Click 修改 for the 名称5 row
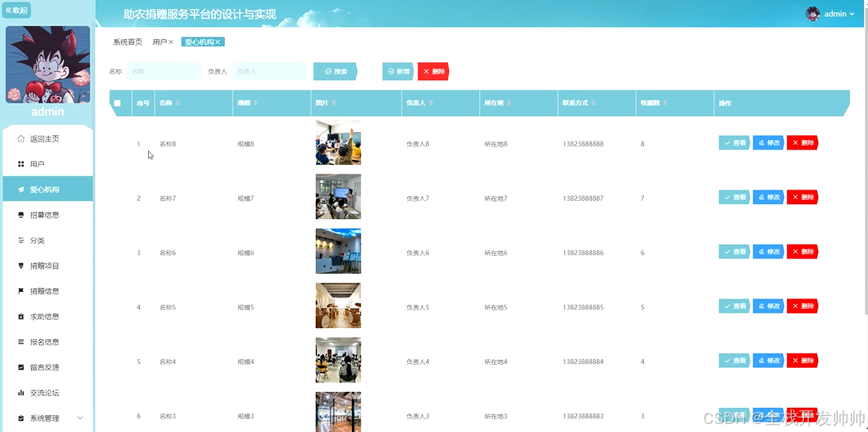 [x=768, y=306]
